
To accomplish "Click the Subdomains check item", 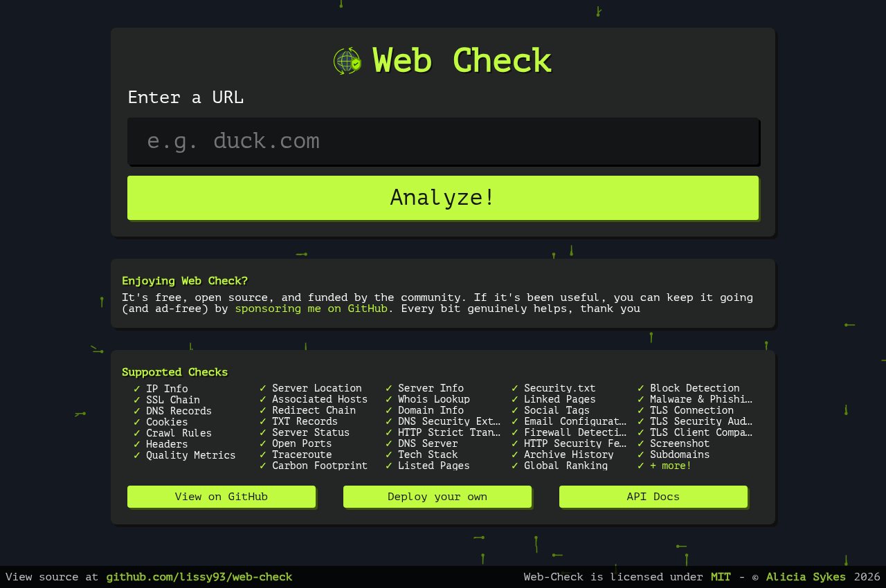I will pos(680,454).
